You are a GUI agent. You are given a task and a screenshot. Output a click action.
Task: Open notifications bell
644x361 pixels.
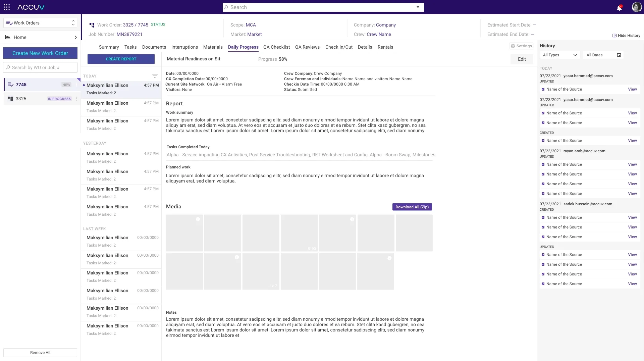[619, 7]
